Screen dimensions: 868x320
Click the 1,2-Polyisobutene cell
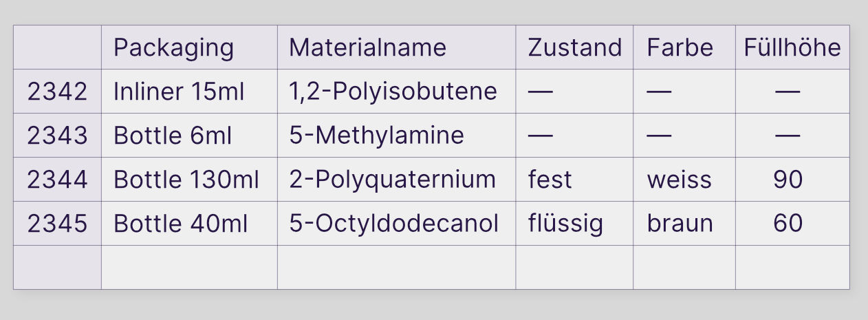396,92
